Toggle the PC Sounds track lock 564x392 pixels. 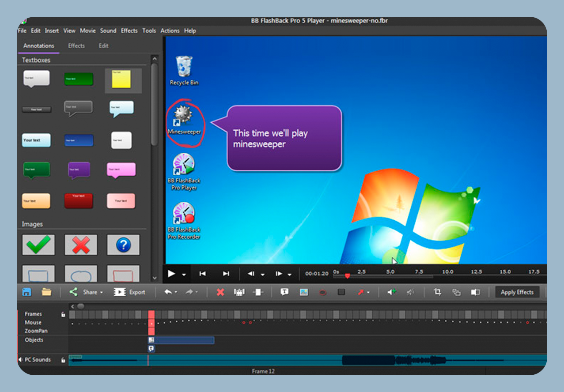63,360
